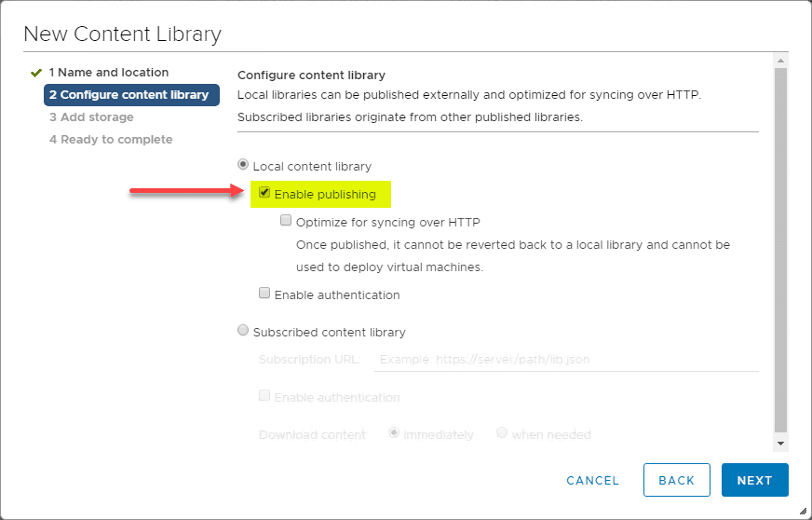812x520 pixels.
Task: Uncheck the Enable publishing checkbox
Action: coord(265,194)
